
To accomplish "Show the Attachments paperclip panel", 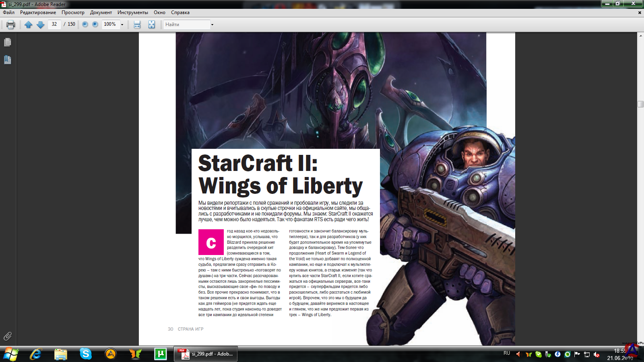I will coord(8,336).
